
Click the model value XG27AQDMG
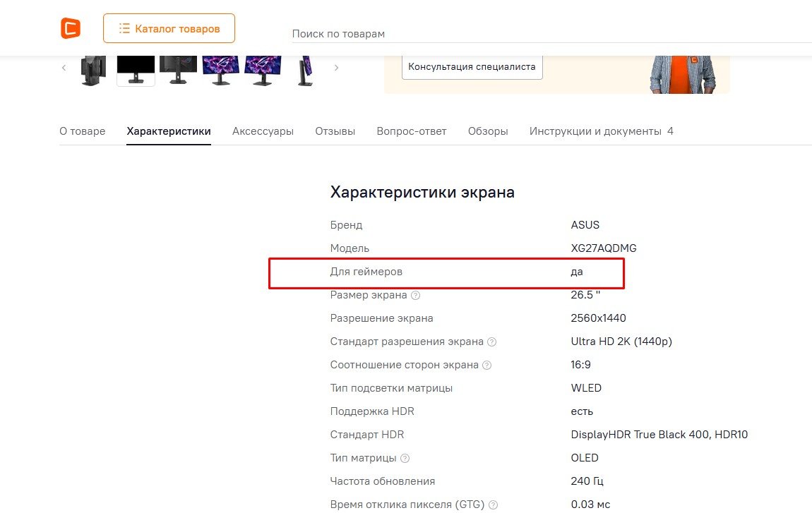(604, 248)
